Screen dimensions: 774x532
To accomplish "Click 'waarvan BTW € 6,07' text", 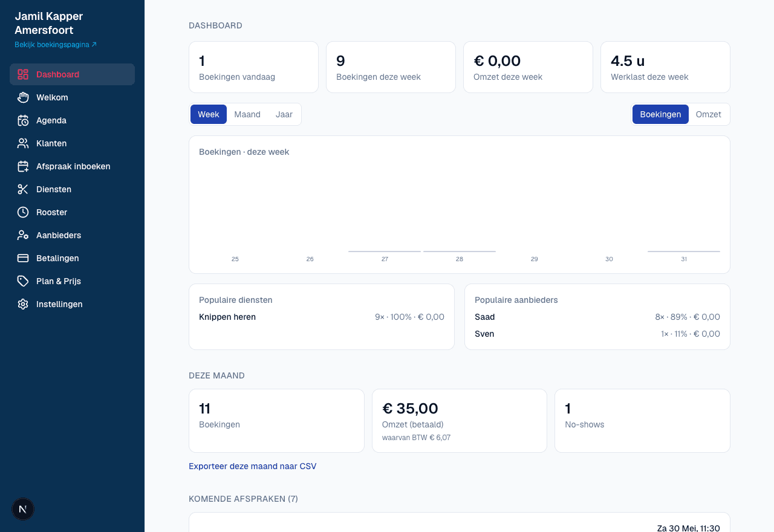I will (416, 438).
